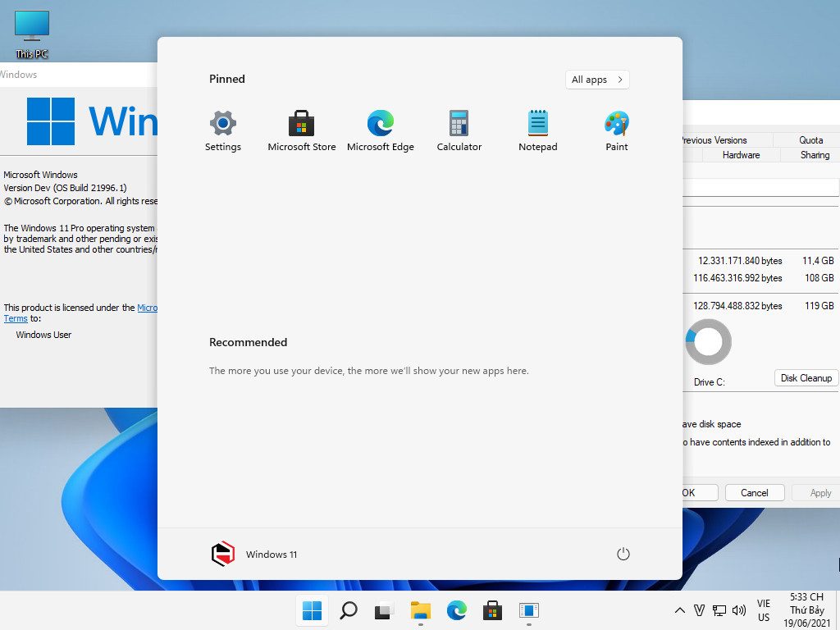The height and width of the screenshot is (630, 840).
Task: Launch the pinned Calculator app
Action: coord(459,130)
